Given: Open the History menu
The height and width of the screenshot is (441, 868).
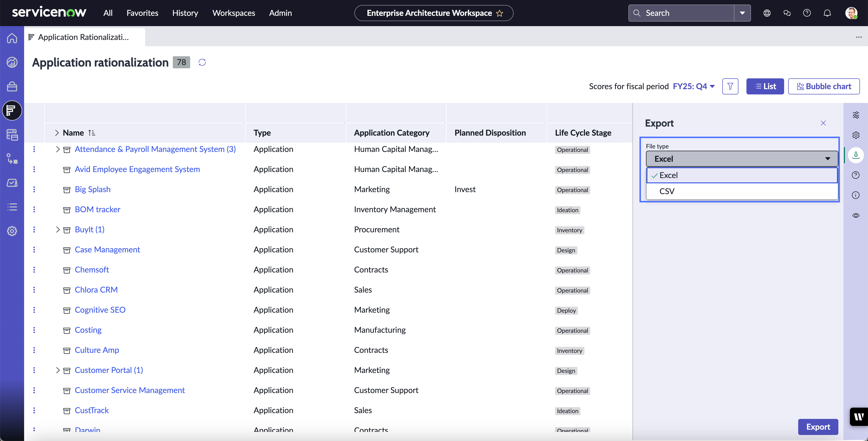Looking at the screenshot, I should (x=185, y=13).
